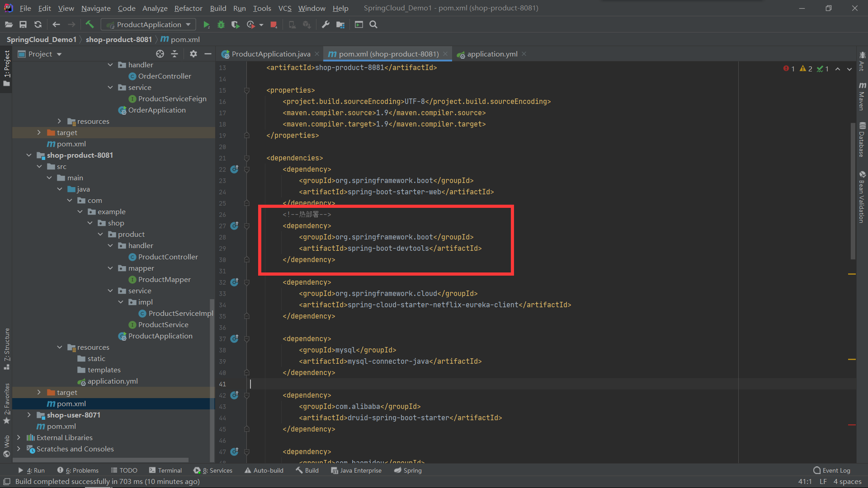
Task: Open the Terminal tool window
Action: point(165,470)
